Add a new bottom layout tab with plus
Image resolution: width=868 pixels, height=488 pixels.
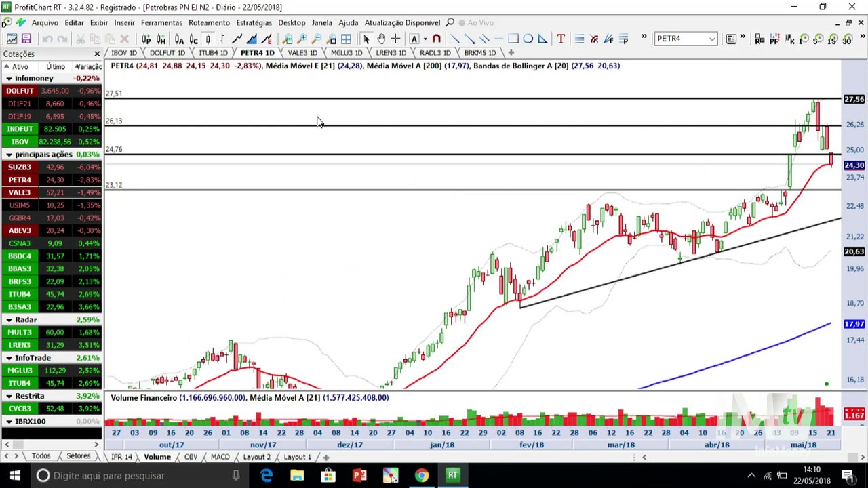click(x=326, y=457)
